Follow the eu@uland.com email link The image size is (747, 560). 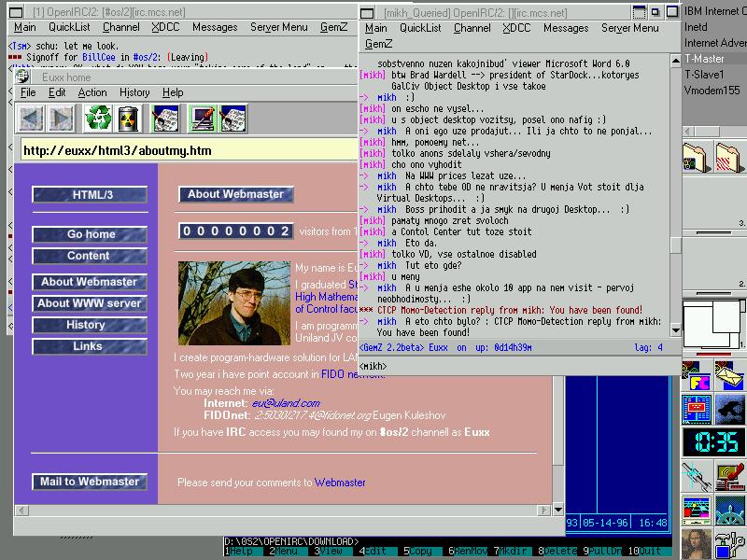click(286, 403)
